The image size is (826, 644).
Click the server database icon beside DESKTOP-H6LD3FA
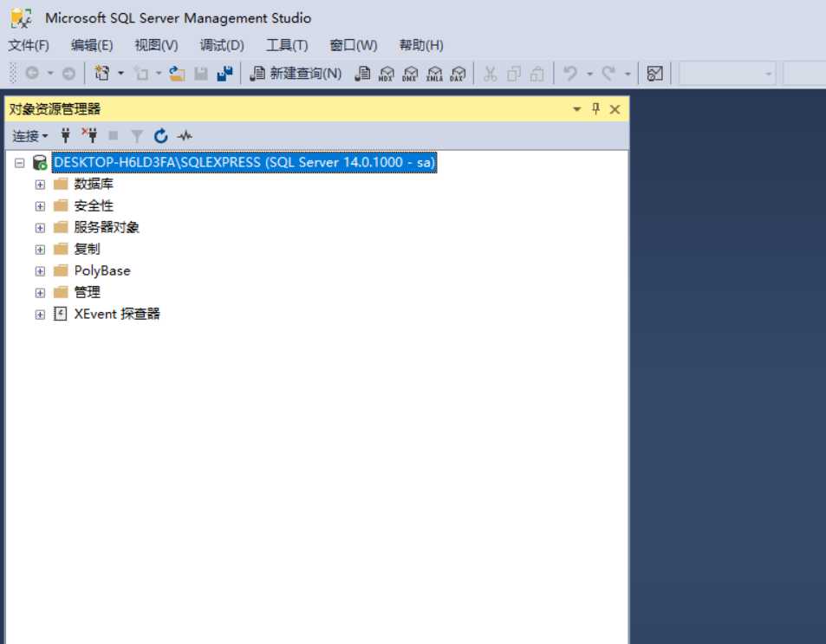pos(40,162)
